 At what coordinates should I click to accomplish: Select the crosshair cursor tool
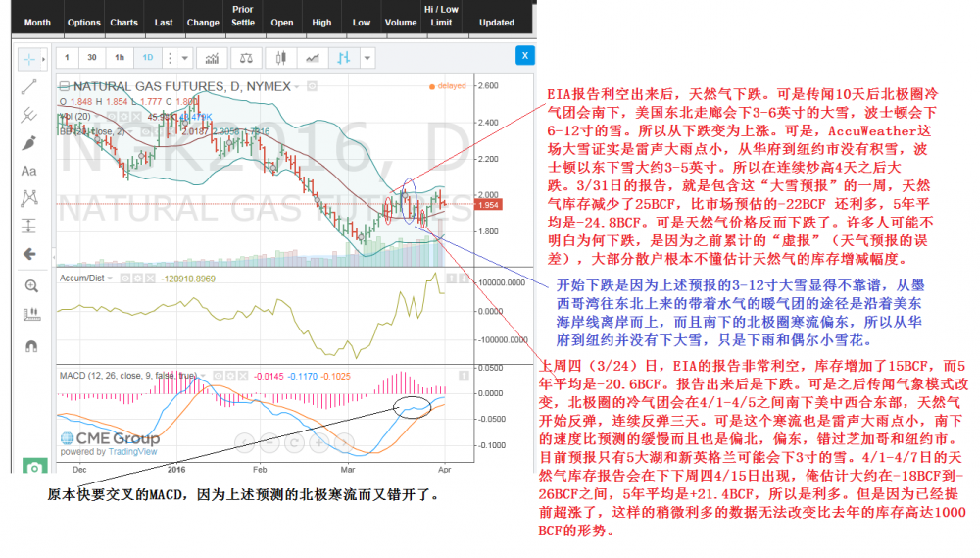coord(30,60)
